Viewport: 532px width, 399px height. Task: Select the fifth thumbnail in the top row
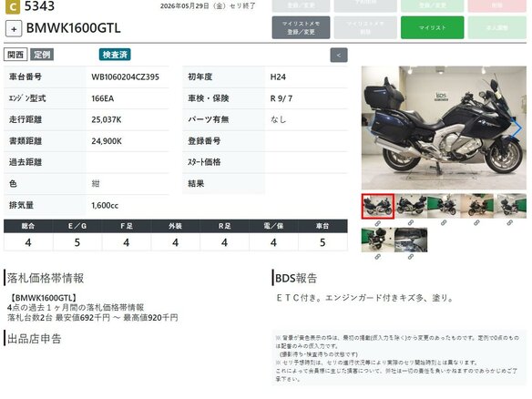[509, 206]
